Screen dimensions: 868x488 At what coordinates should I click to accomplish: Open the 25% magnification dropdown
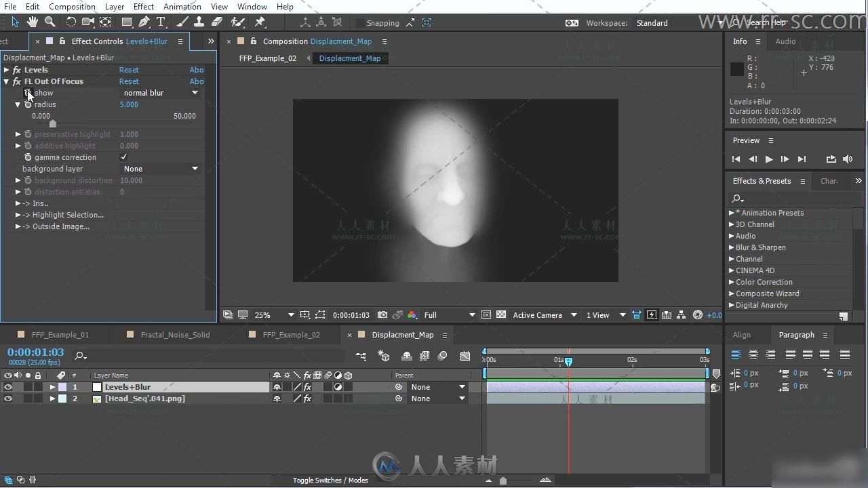(x=274, y=315)
